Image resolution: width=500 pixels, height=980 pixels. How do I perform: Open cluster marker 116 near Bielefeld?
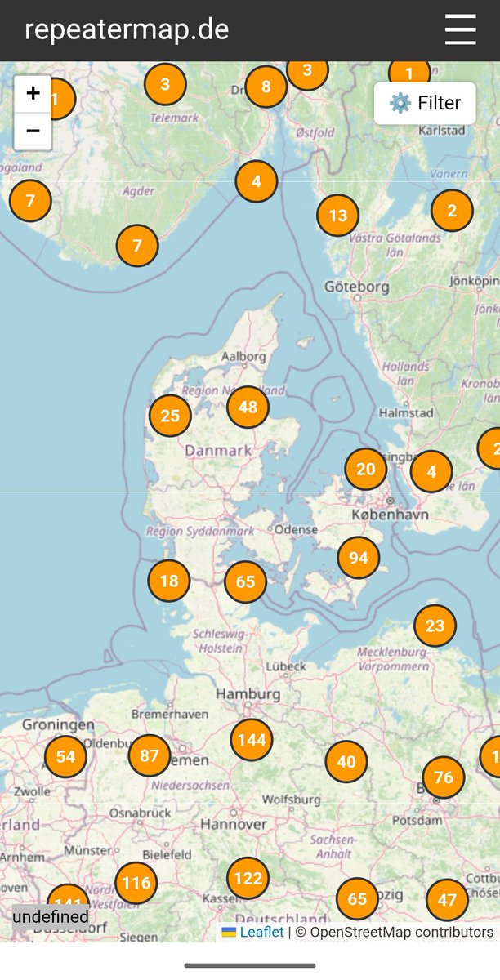pyautogui.click(x=136, y=883)
